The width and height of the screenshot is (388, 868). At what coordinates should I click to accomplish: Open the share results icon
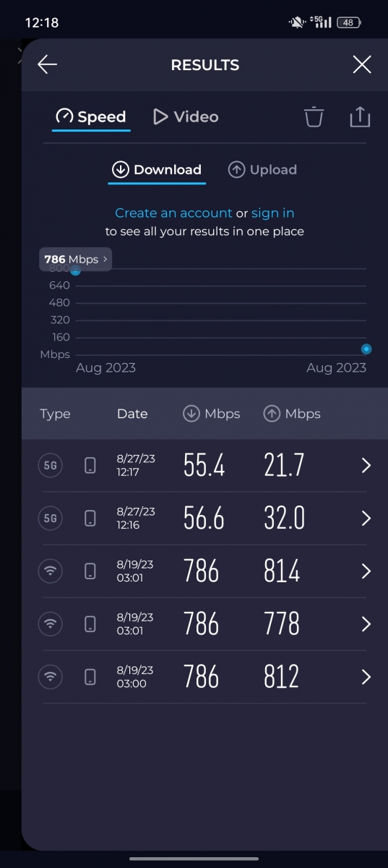coord(360,116)
